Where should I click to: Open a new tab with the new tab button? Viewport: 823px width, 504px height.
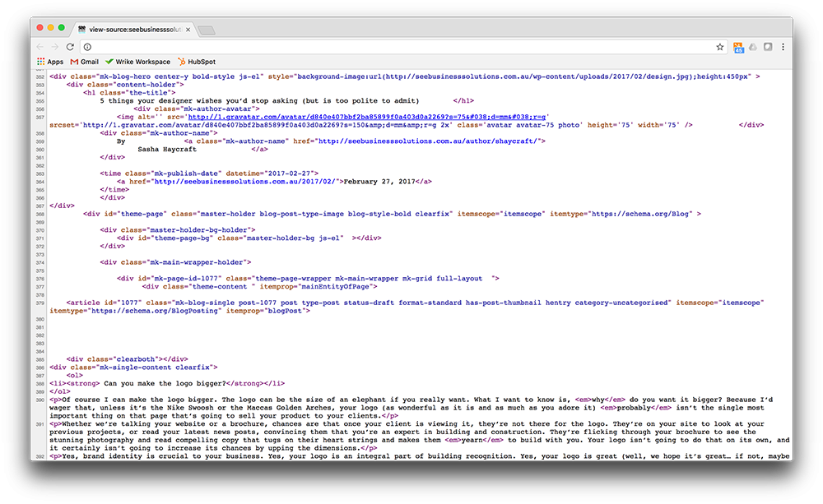207,30
